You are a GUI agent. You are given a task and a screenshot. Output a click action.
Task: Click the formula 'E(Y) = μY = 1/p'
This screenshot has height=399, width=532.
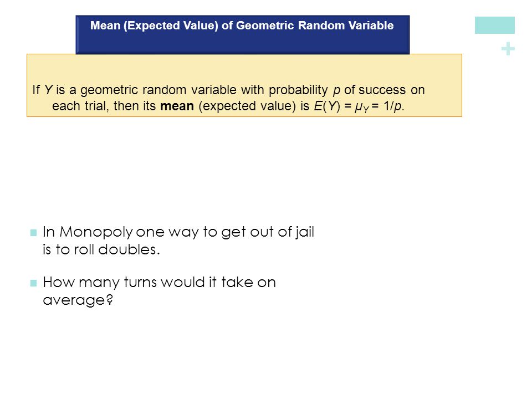click(359, 106)
